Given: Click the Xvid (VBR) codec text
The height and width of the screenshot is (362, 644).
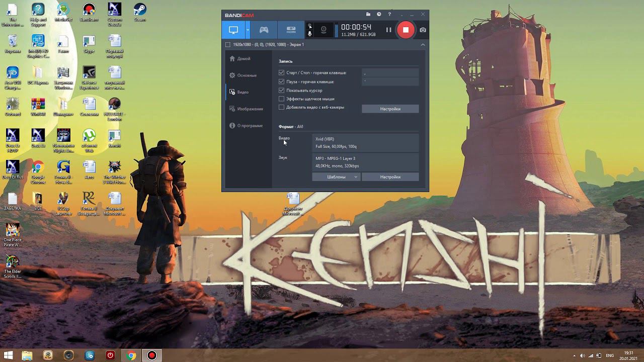Looking at the screenshot, I should (x=325, y=139).
